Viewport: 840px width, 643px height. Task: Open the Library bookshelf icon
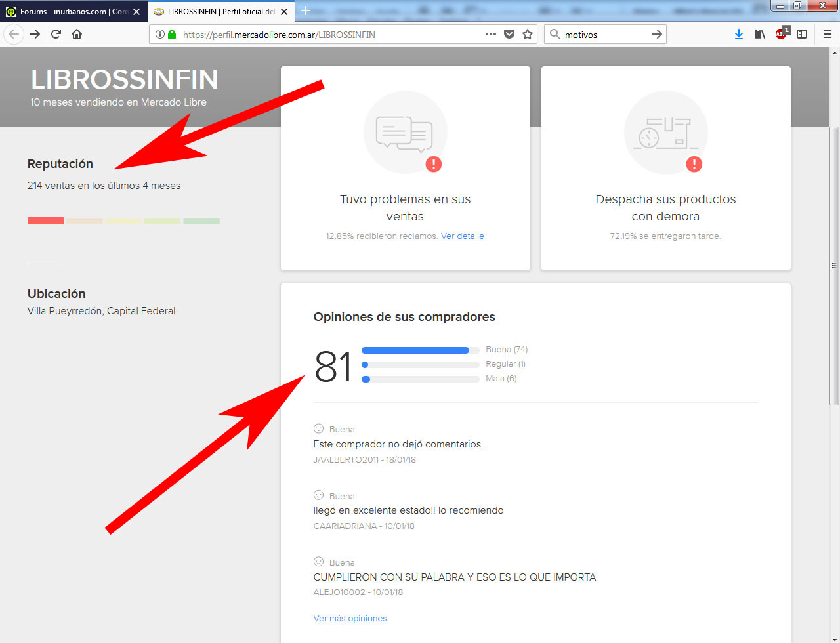point(759,34)
